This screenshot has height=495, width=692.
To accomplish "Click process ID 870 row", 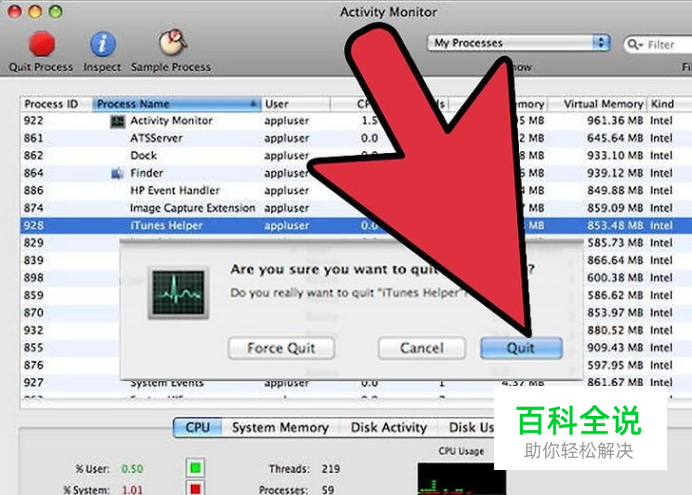I will [x=34, y=312].
